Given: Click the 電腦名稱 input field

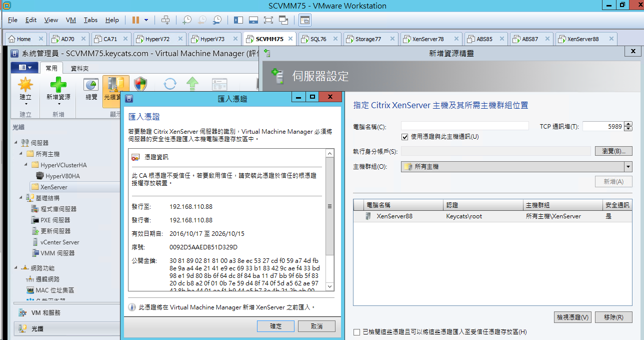Looking at the screenshot, I should pos(464,126).
